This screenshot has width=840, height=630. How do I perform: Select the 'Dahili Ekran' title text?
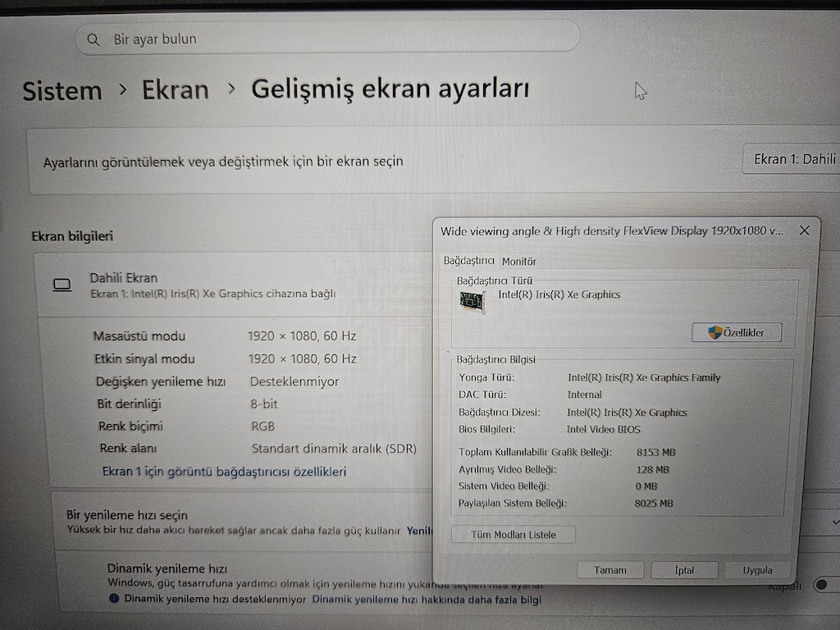click(124, 277)
